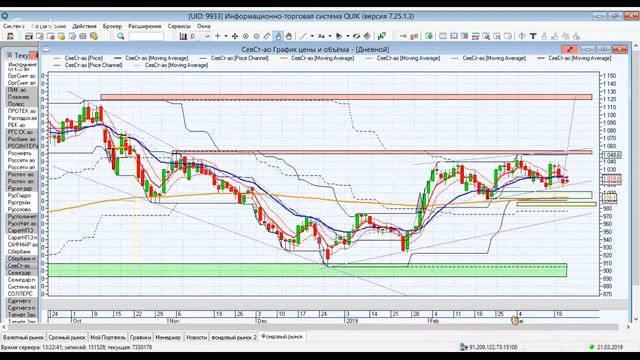Select the green support zone rectangle near 900
Screen dimensions: 640x360
coord(307,270)
